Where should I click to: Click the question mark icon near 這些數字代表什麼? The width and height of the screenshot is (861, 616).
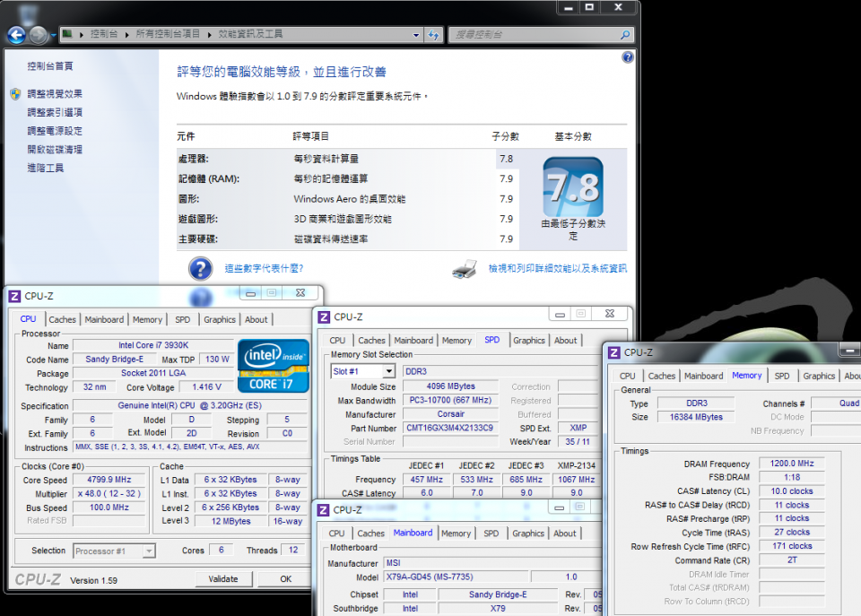[198, 266]
